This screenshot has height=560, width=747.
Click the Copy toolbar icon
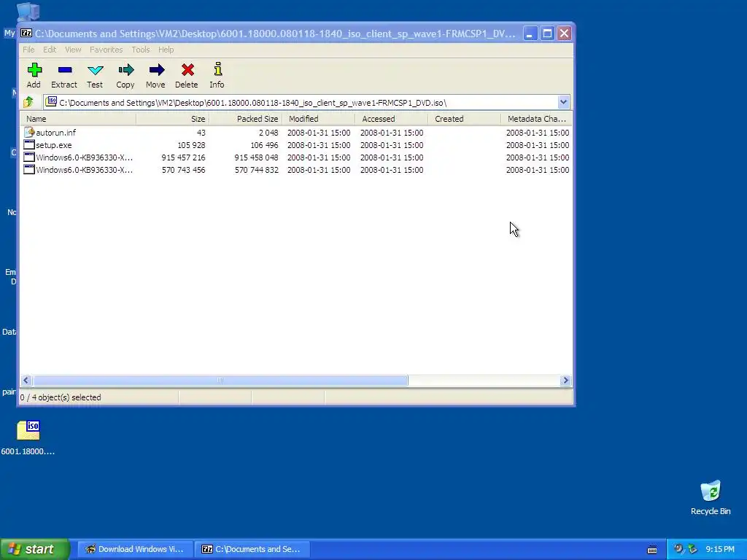[125, 71]
